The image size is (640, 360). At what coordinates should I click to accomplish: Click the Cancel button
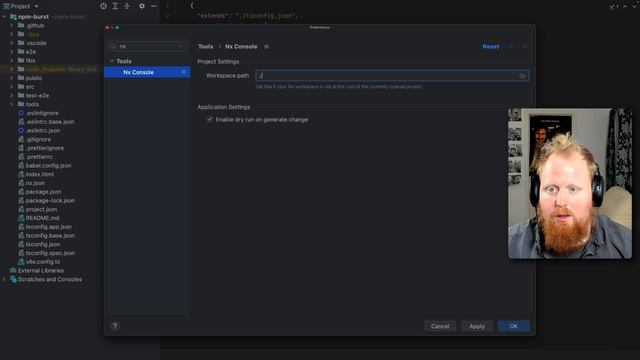point(440,326)
